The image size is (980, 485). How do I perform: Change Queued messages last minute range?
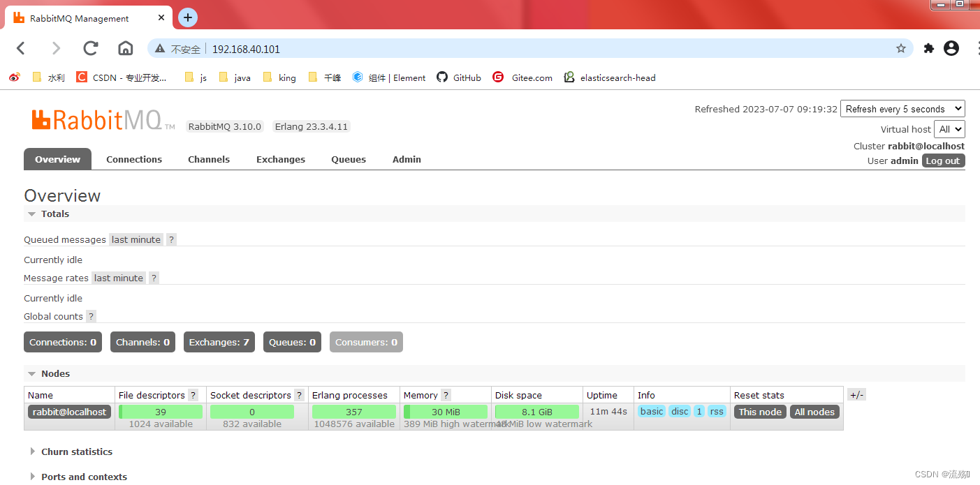[x=136, y=239]
